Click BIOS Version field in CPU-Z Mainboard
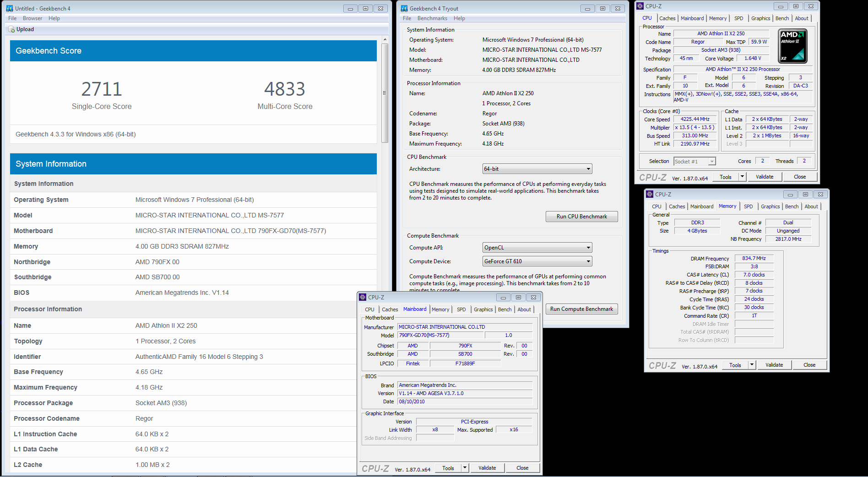This screenshot has width=868, height=477. (x=465, y=393)
